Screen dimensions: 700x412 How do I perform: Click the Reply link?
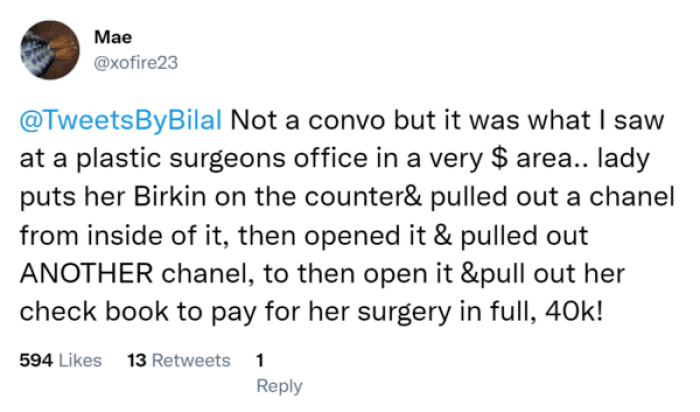(279, 385)
